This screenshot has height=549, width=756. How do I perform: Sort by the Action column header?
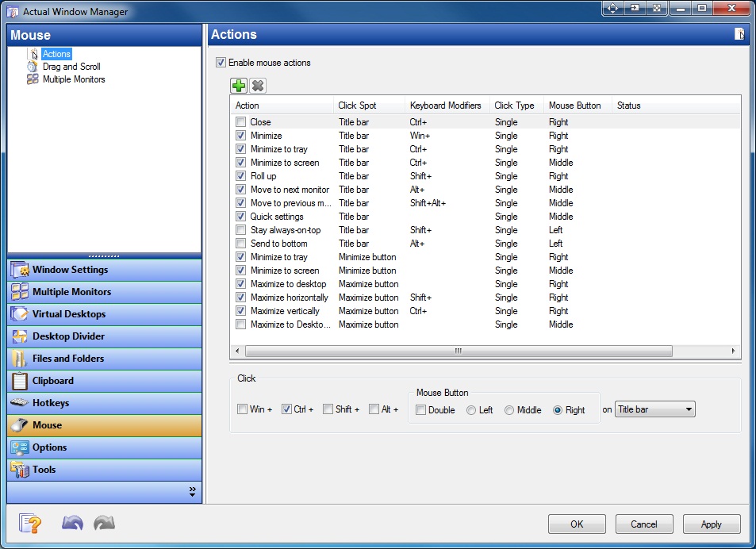[x=282, y=106]
